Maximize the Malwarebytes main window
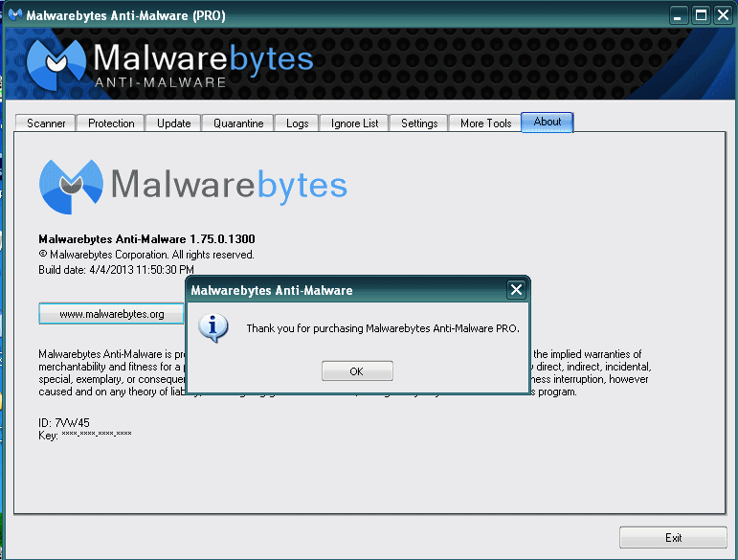Viewport: 738px width, 560px height. click(x=701, y=15)
